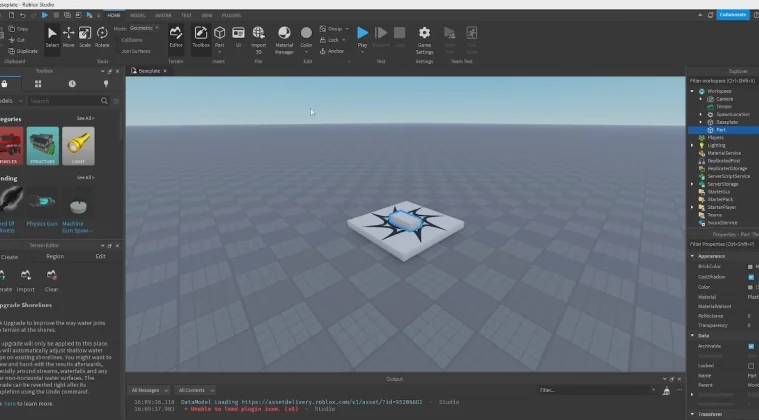Open the Mode Geometric dropdown
759x420 pixels.
[144, 28]
